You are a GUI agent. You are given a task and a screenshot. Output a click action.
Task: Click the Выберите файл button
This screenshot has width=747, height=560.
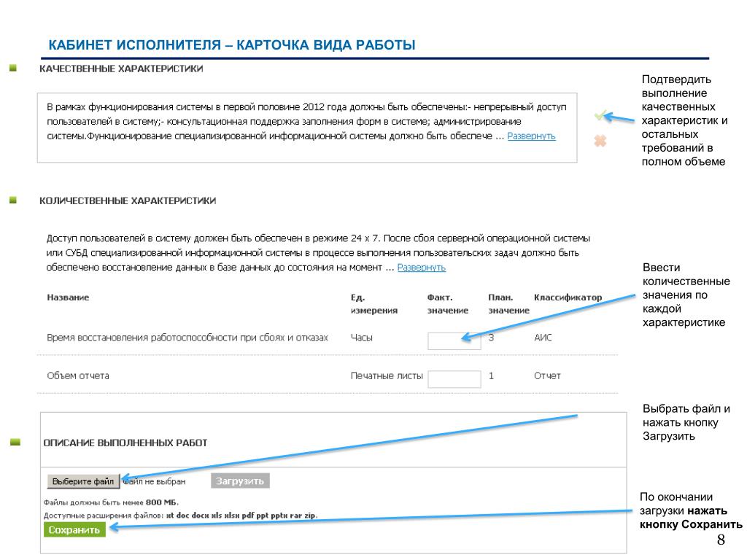[x=83, y=481]
